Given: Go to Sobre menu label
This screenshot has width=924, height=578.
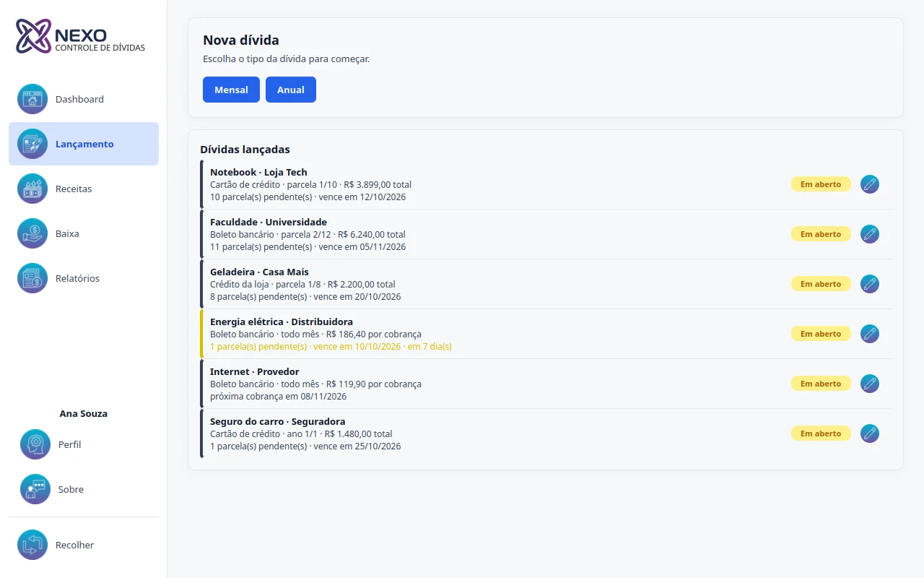Looking at the screenshot, I should point(71,489).
